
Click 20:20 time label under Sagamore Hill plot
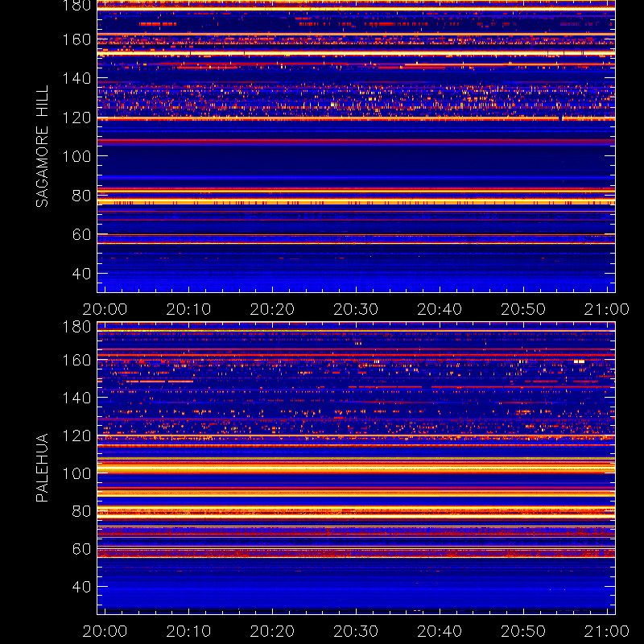tap(272, 309)
